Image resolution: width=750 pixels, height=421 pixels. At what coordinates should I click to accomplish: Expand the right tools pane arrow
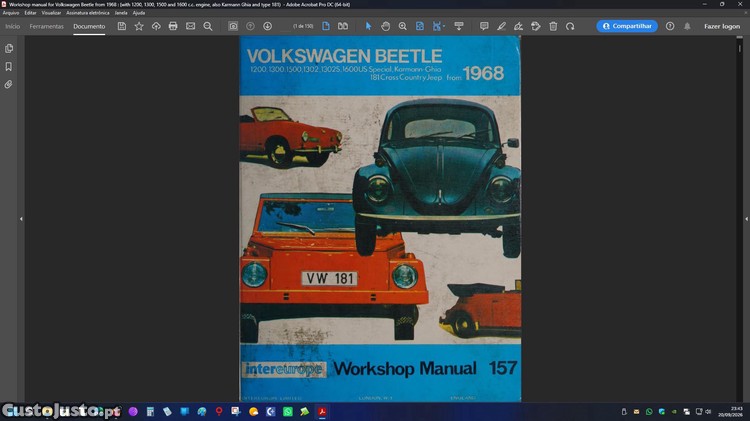746,219
